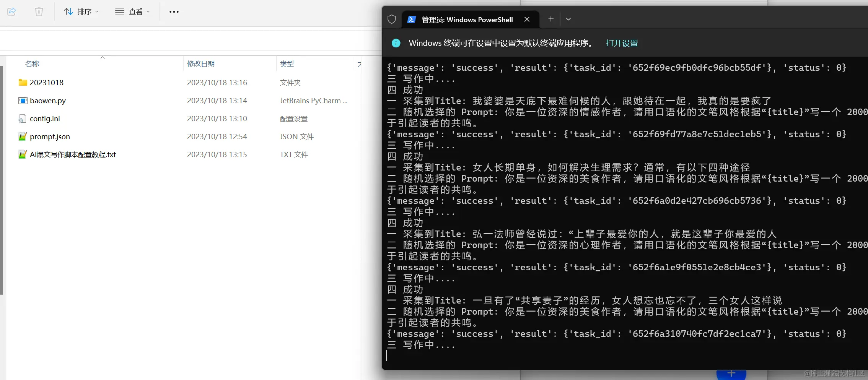Select AI爆文写作脚本配置教程.txt file
Viewport: 868px width, 380px height.
(73, 154)
